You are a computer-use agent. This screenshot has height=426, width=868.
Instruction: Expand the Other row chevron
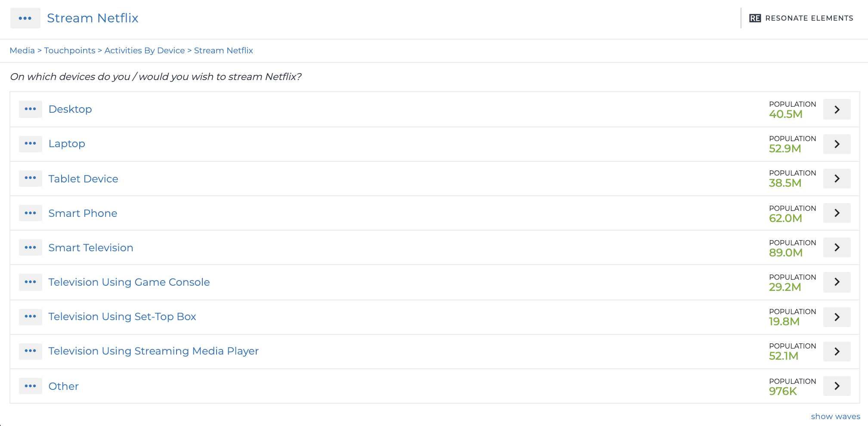point(837,386)
